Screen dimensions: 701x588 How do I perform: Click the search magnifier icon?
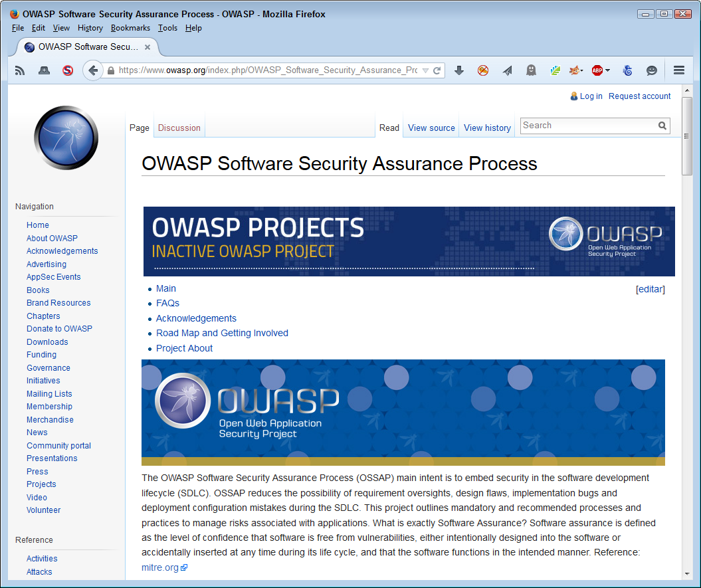[x=662, y=126]
